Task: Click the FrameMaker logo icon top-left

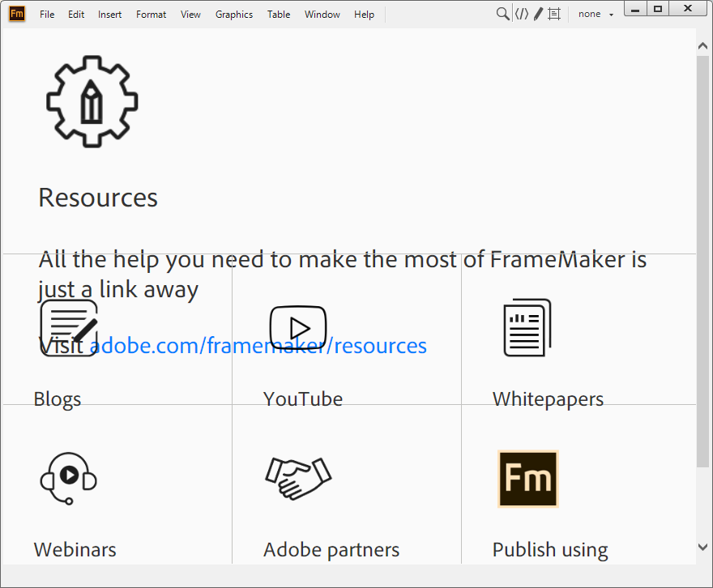Action: [x=16, y=14]
